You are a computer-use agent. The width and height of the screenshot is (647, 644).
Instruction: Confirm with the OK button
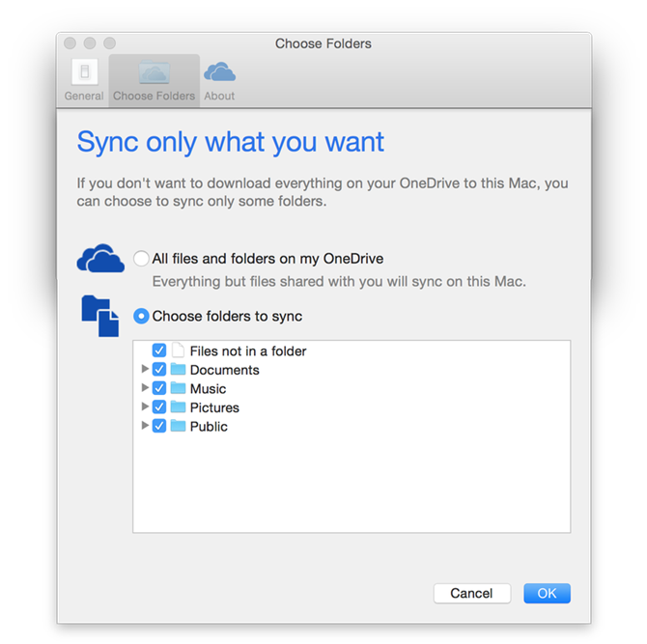point(548,593)
